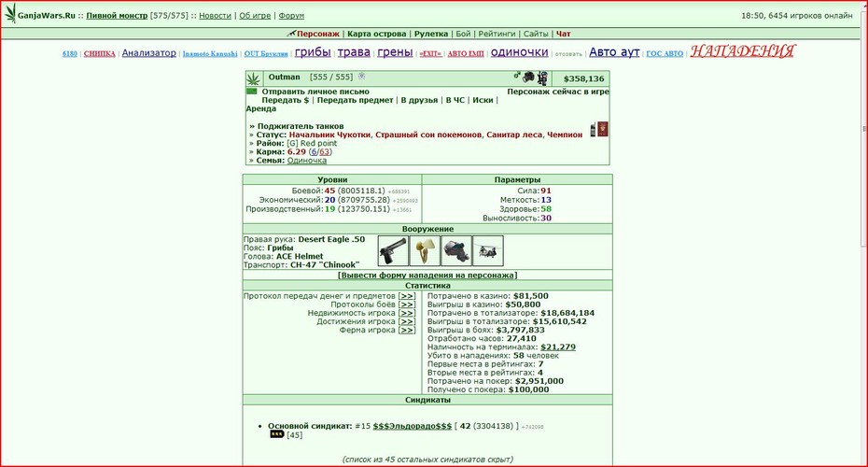Viewport: 868px width, 467px height.
Task: Click the Inamoto Kanushi shortcut link
Action: 210,54
